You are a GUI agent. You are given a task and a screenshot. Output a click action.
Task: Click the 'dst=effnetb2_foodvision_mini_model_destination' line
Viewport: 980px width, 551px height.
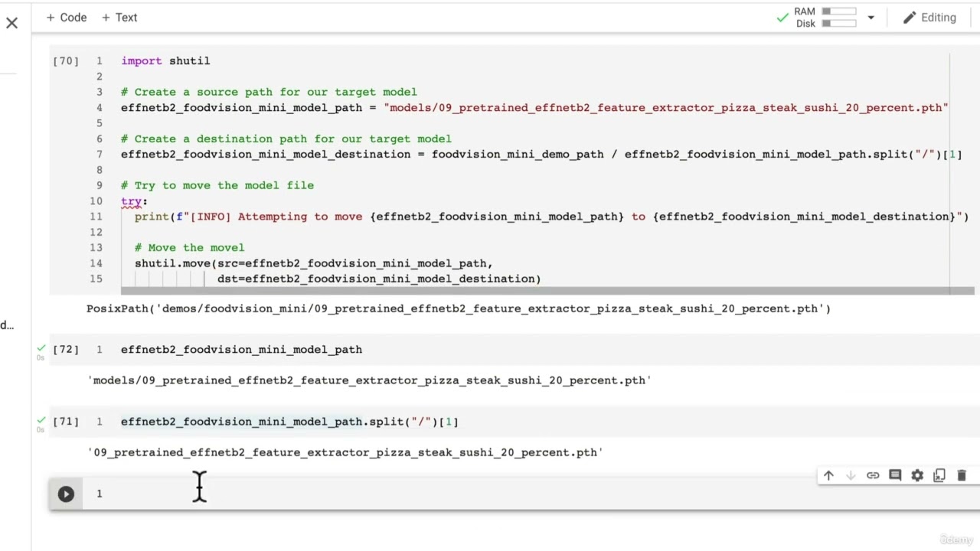(x=379, y=279)
